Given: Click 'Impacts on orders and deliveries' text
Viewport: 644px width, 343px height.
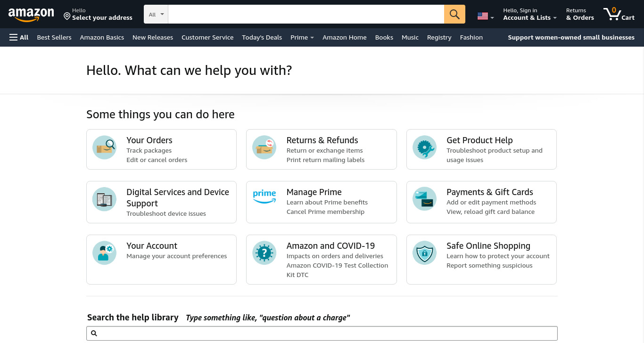Looking at the screenshot, I should [335, 256].
